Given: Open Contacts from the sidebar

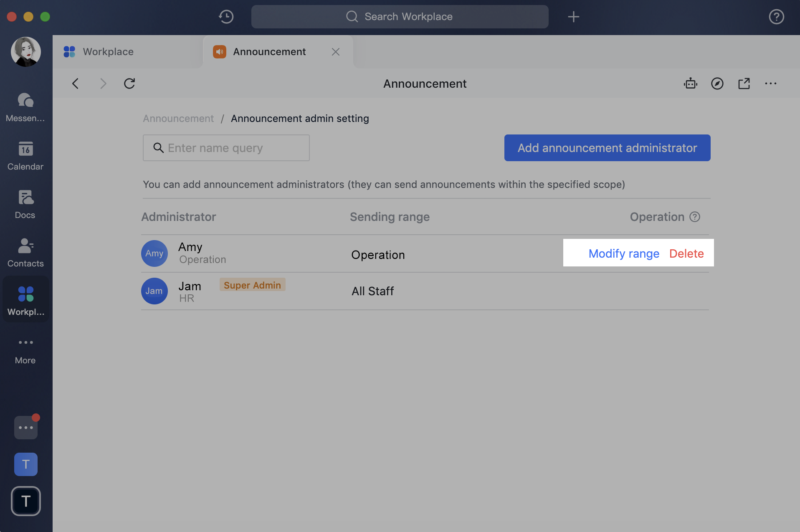Looking at the screenshot, I should click(x=25, y=252).
